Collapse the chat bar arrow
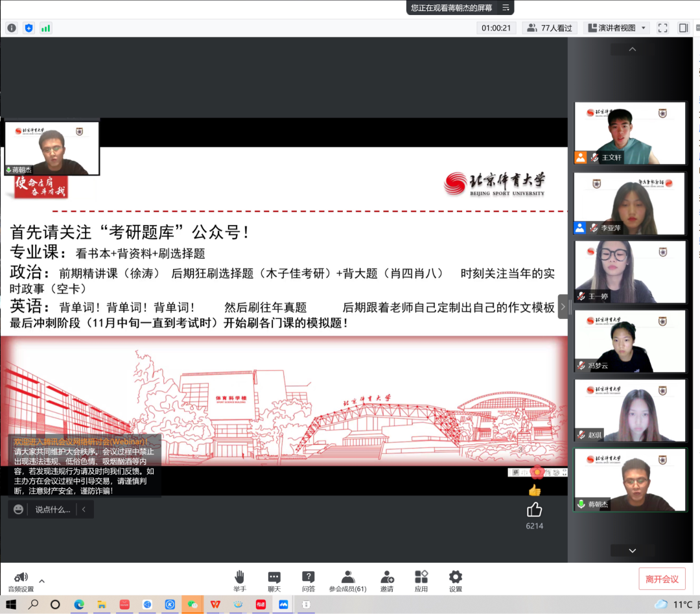The width and height of the screenshot is (700, 614). tap(84, 510)
